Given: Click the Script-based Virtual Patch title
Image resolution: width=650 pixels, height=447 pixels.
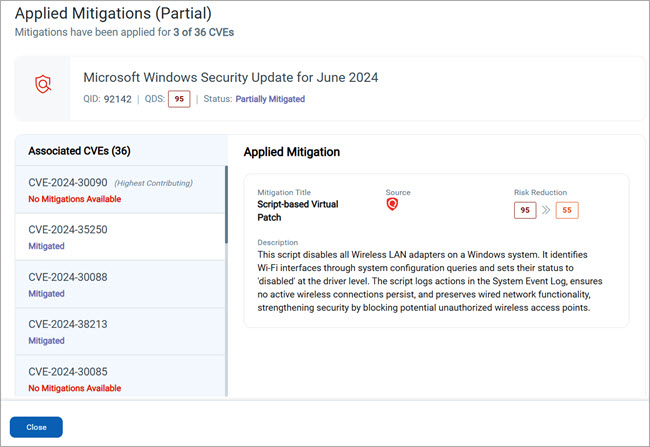Looking at the screenshot, I should (297, 210).
